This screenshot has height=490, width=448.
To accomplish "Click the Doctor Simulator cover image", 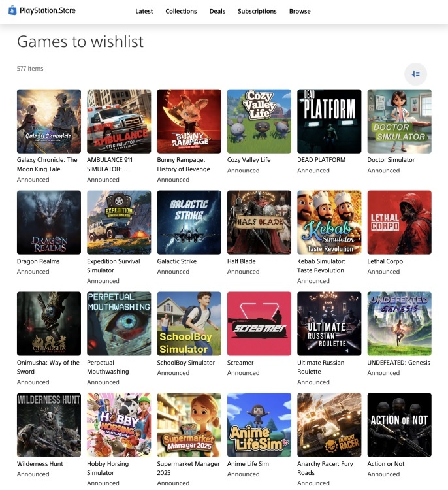I will click(399, 122).
